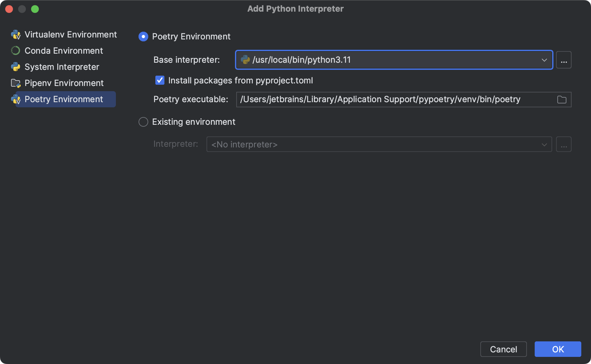Image resolution: width=591 pixels, height=364 pixels.
Task: Select the Poetry Environment radio button
Action: tap(143, 37)
